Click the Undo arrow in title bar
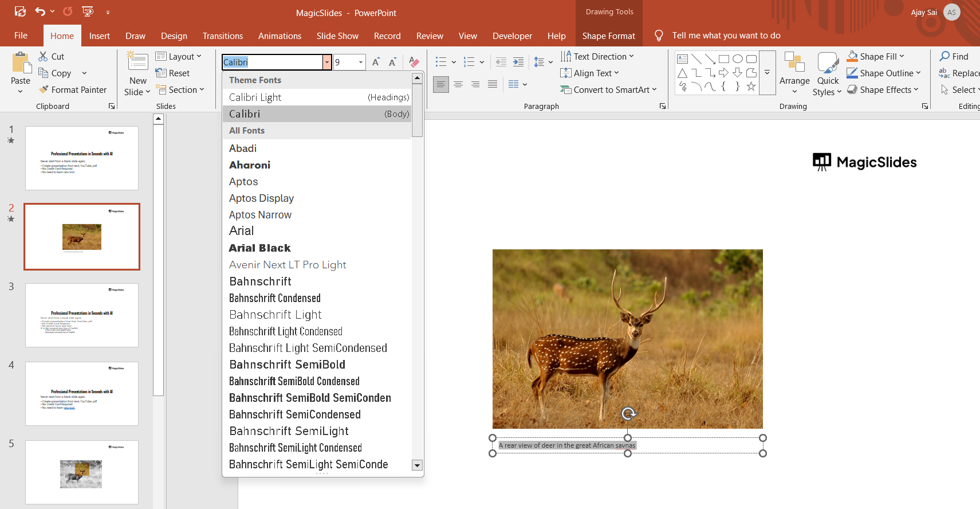 click(x=40, y=11)
